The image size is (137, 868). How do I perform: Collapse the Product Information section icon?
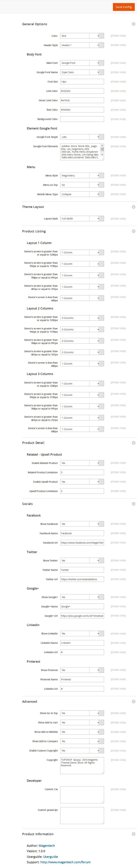[134, 834]
